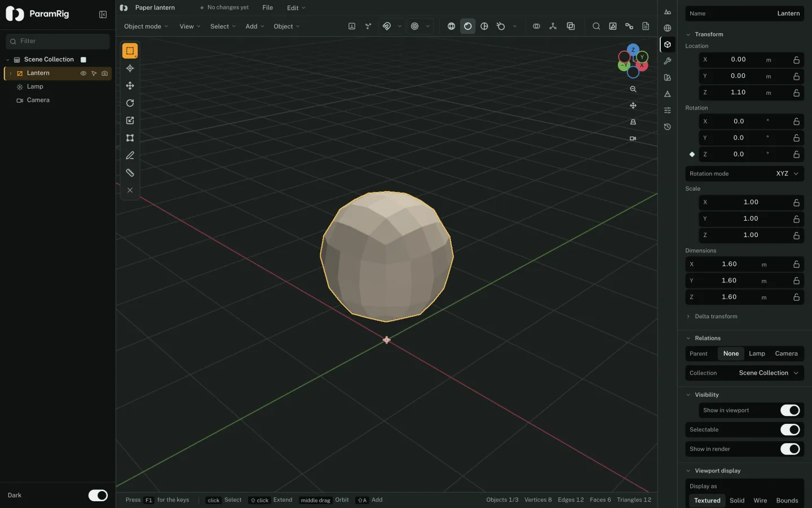Pick the Measure ruler tool
812x508 pixels.
130,173
